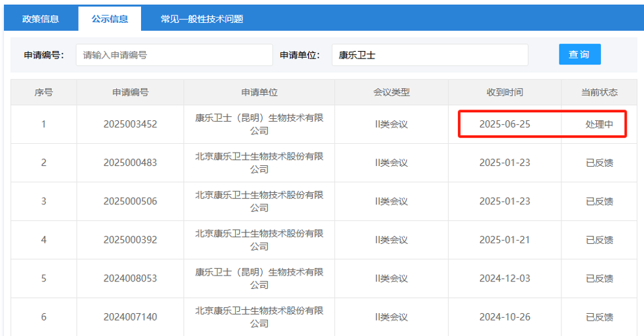This screenshot has width=644, height=336.
Task: Select application number 2024008053
Action: (x=130, y=278)
